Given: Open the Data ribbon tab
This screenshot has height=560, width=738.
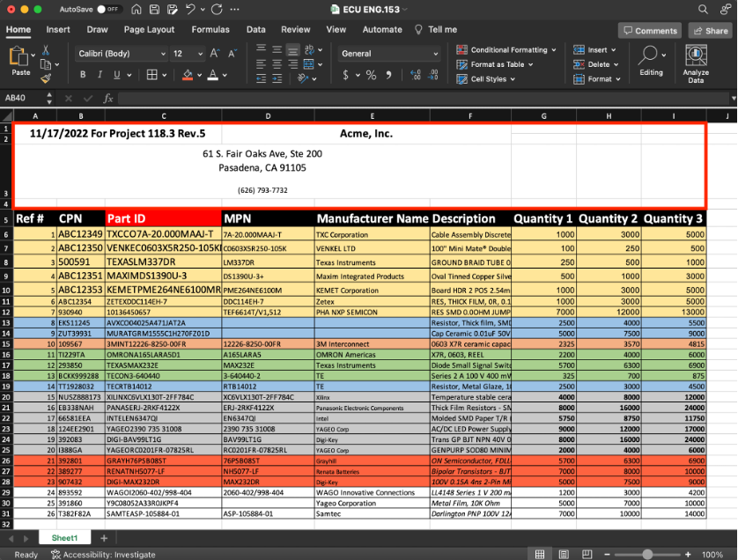Looking at the screenshot, I should pyautogui.click(x=256, y=30).
